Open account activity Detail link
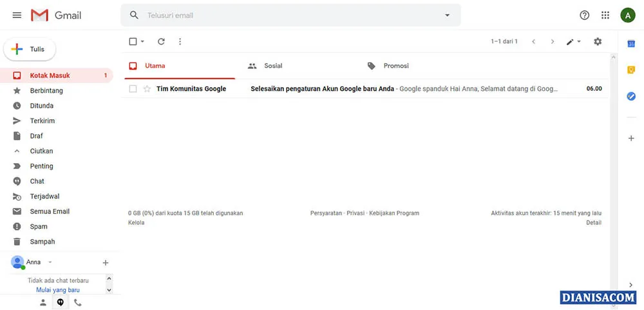This screenshot has height=310, width=644. click(594, 222)
